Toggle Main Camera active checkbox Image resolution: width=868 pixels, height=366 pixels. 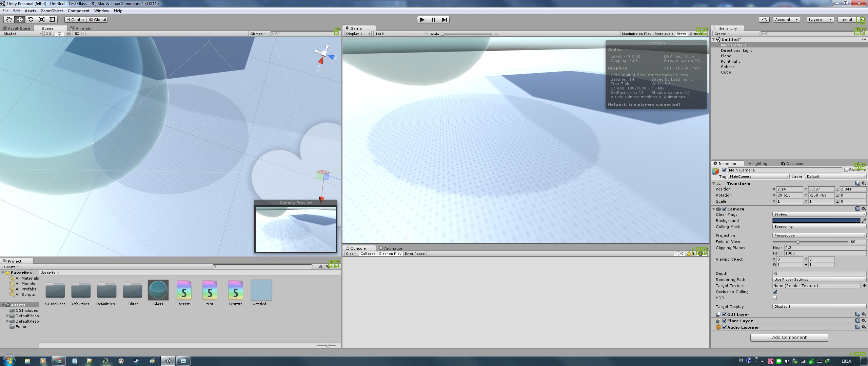pyautogui.click(x=725, y=170)
